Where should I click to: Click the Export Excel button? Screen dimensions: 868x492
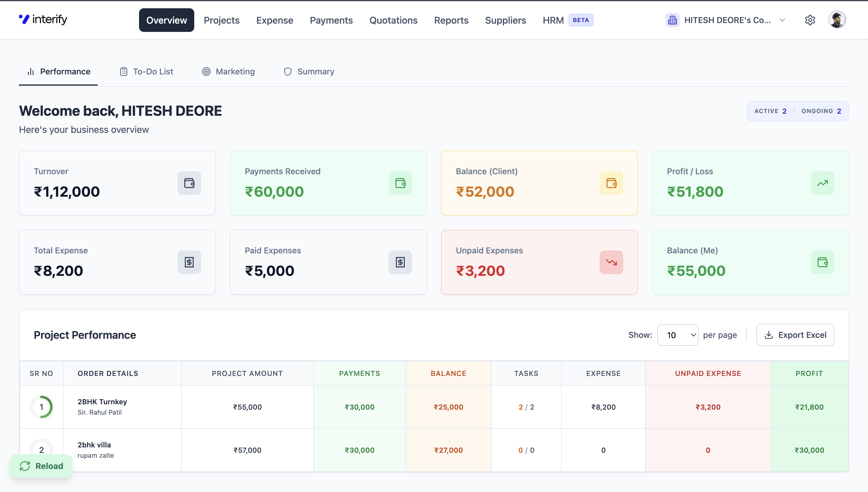(795, 335)
